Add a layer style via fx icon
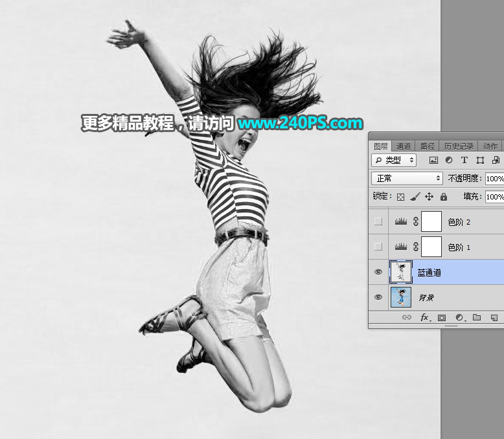This screenshot has height=439, width=504. click(425, 318)
